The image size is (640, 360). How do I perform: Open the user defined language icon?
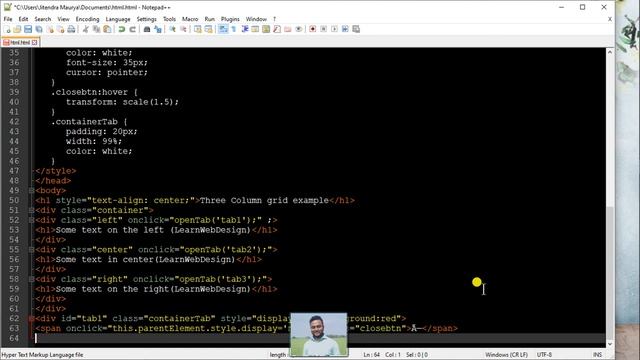pyautogui.click(x=255, y=29)
